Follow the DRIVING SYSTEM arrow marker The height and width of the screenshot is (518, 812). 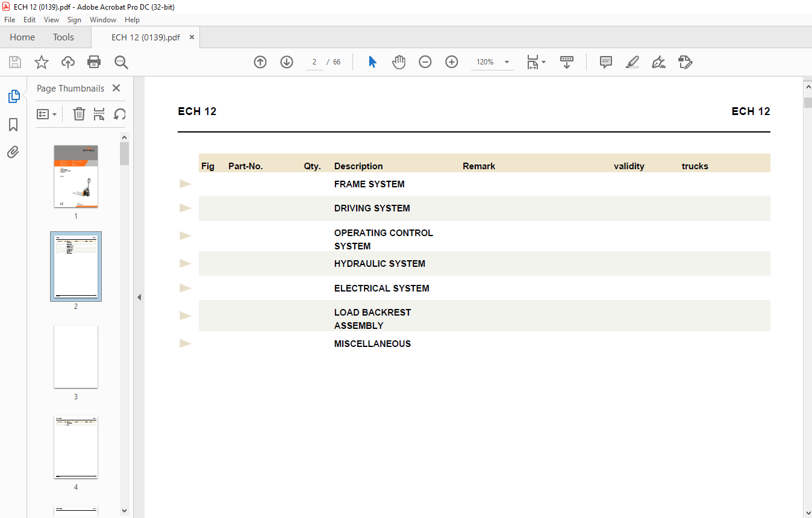coord(186,208)
